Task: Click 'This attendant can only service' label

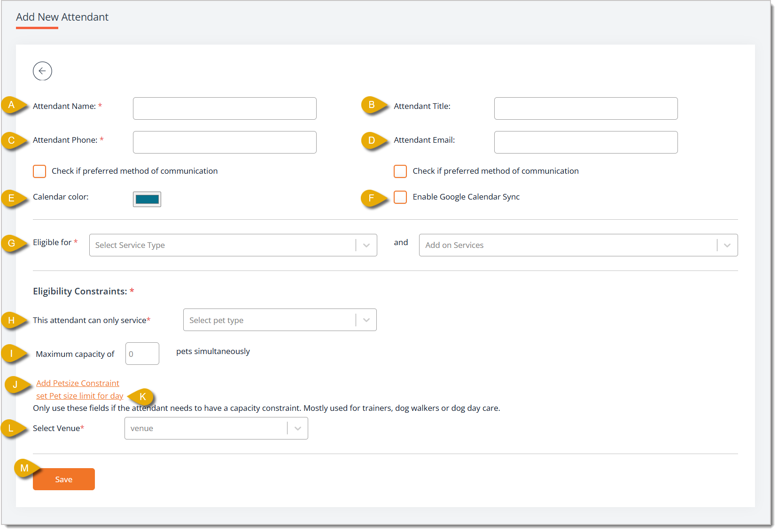Action: click(x=90, y=320)
